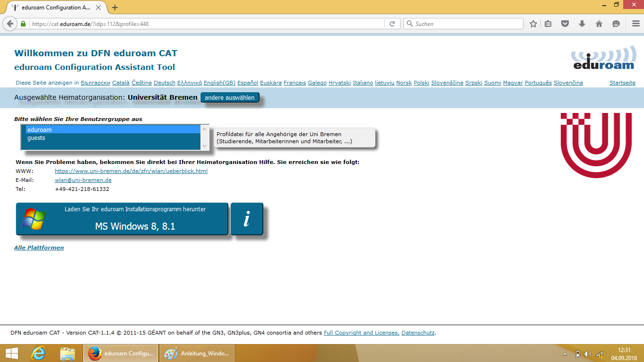
Task: Switch language to English(GB)
Action: pyautogui.click(x=219, y=83)
